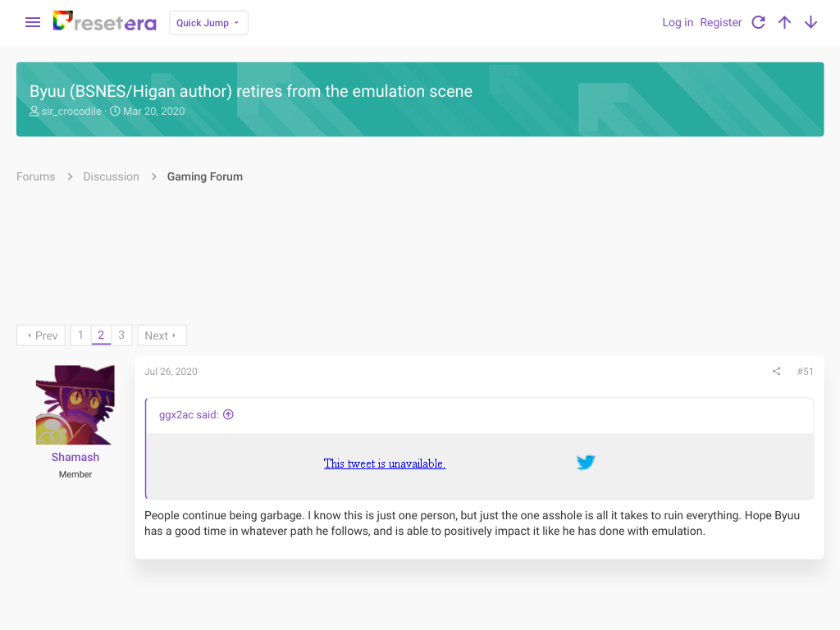Open permalink for post #51
The image size is (840, 630).
(x=805, y=372)
